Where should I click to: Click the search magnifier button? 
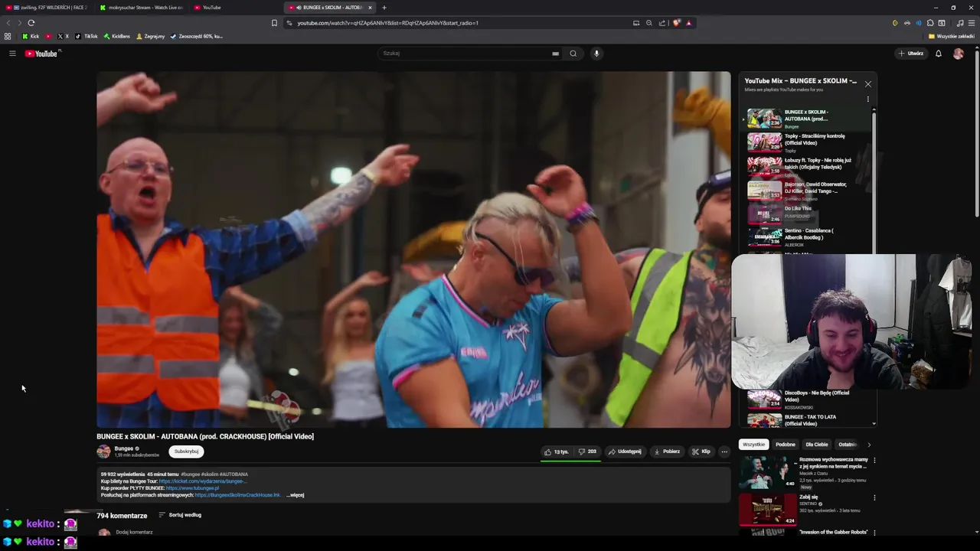point(573,54)
